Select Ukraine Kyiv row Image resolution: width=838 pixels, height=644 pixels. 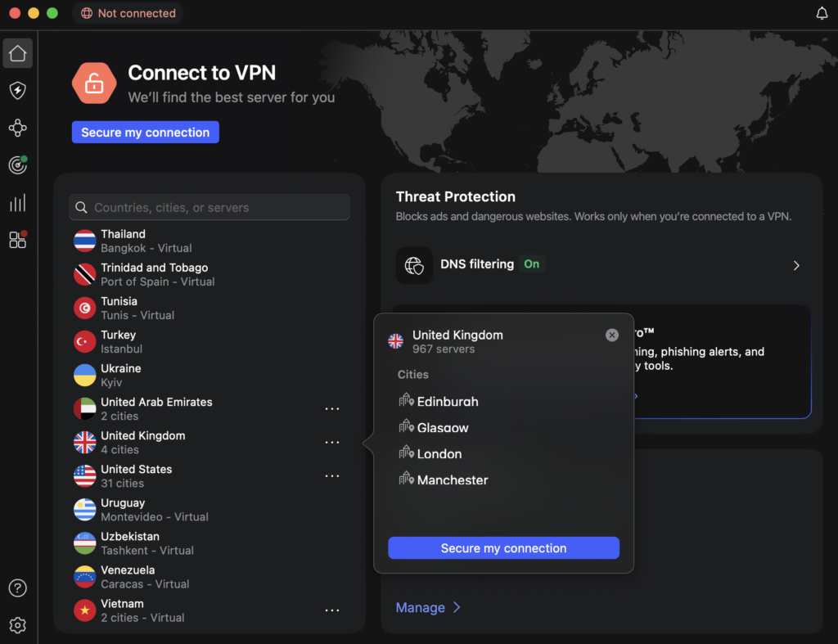pos(209,375)
